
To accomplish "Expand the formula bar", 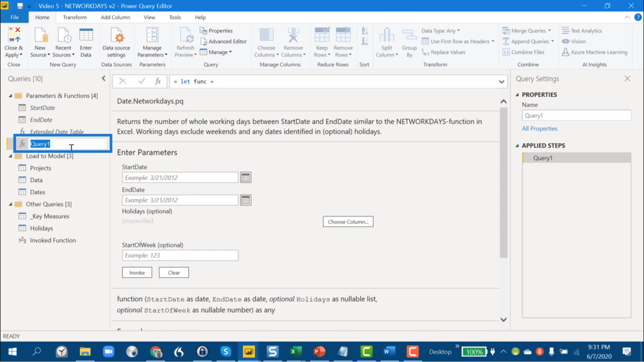I will point(501,82).
